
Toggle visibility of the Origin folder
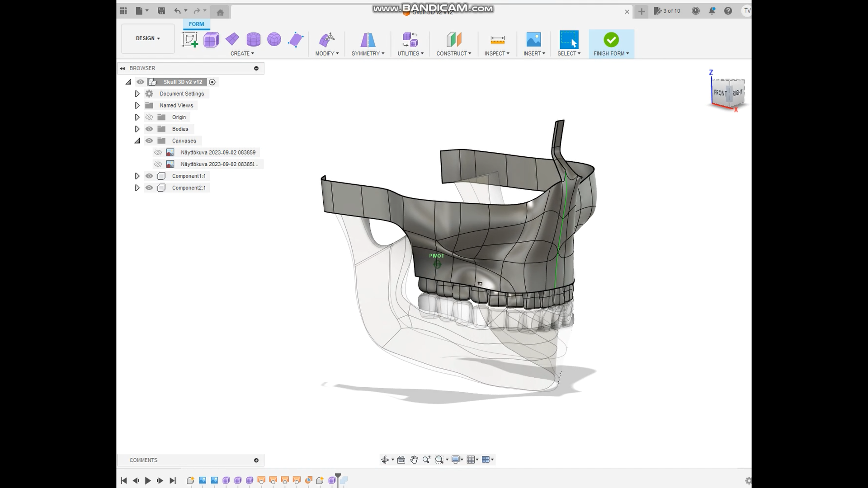149,117
